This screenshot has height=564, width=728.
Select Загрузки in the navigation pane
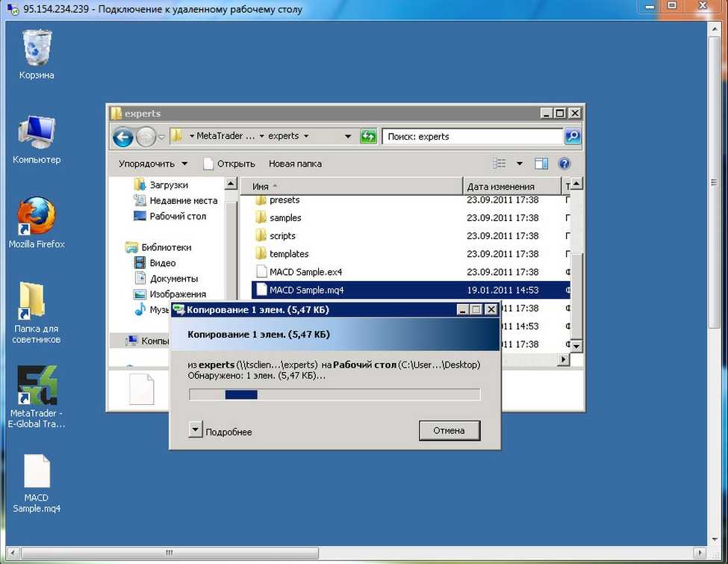tap(169, 185)
